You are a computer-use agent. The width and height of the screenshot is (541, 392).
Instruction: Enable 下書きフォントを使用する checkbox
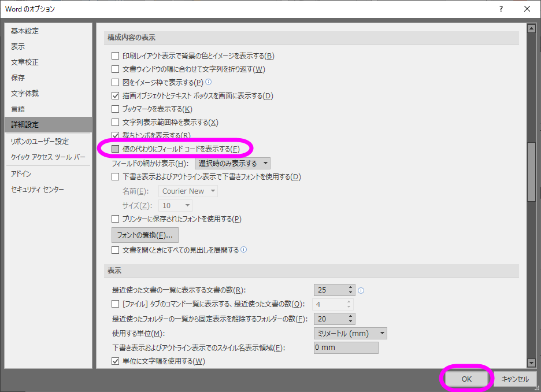pos(115,177)
